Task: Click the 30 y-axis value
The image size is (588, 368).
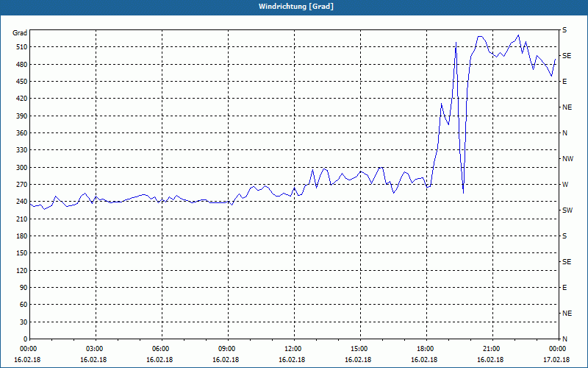Action: (23, 322)
